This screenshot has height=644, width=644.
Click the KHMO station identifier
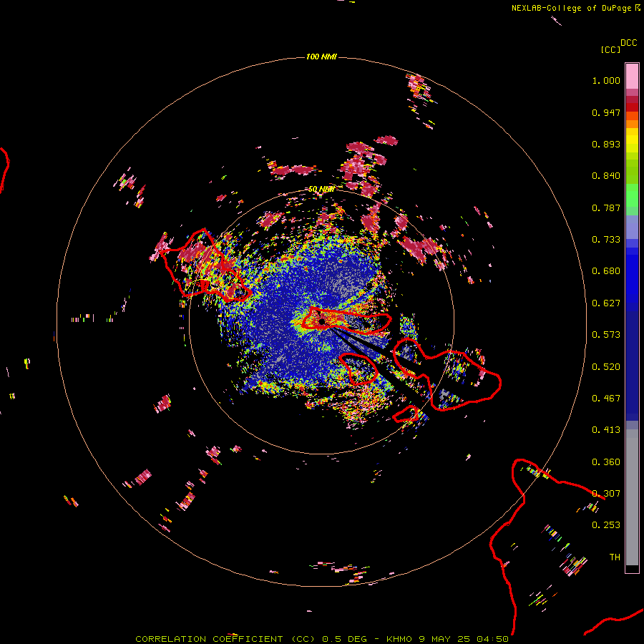(x=399, y=639)
